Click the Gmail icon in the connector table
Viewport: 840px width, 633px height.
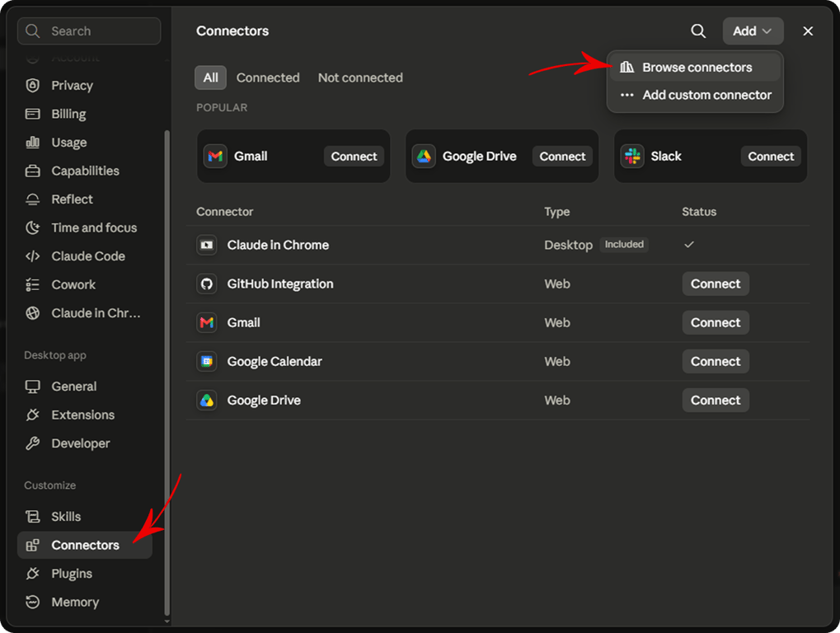coord(207,322)
